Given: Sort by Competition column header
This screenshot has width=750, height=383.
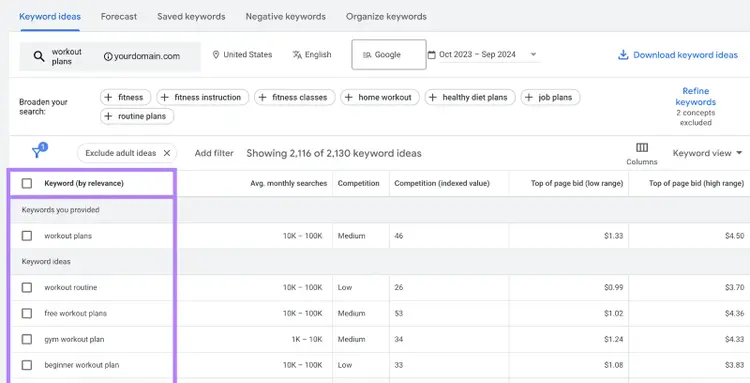Looking at the screenshot, I should (x=358, y=183).
